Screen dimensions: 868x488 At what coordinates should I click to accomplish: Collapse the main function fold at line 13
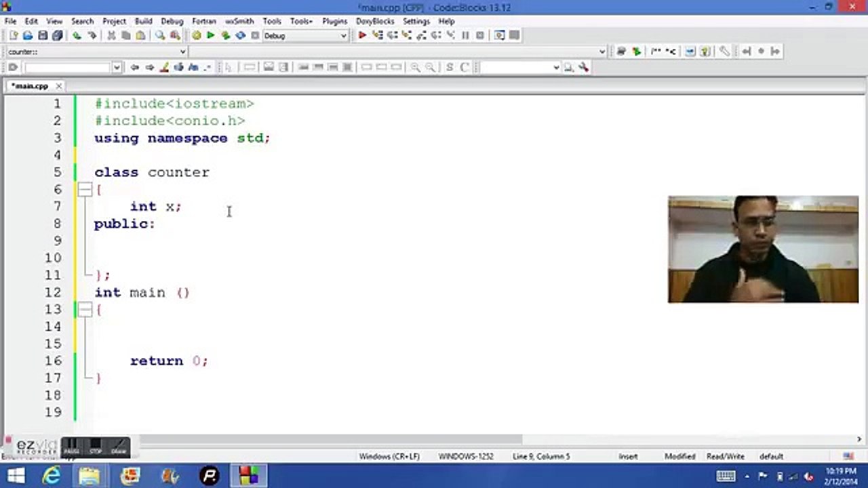point(85,310)
